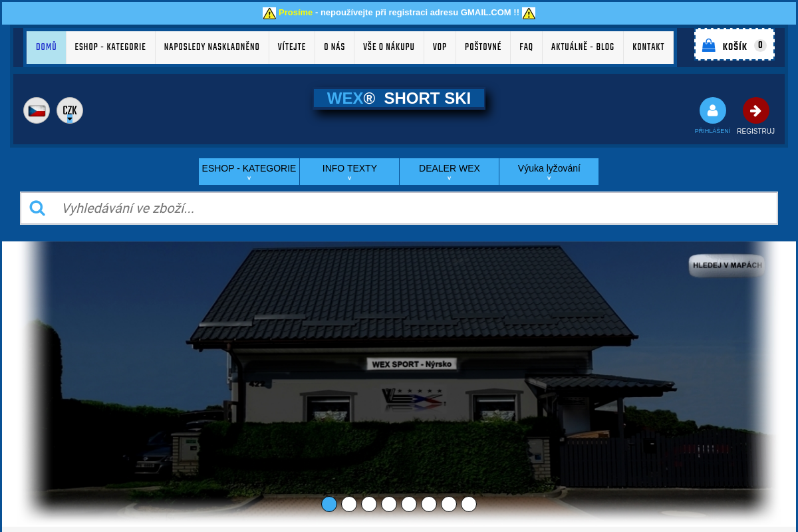Viewport: 798px width, 532px height.
Task: Expand the INFO TEXTY dropdown
Action: [x=350, y=172]
